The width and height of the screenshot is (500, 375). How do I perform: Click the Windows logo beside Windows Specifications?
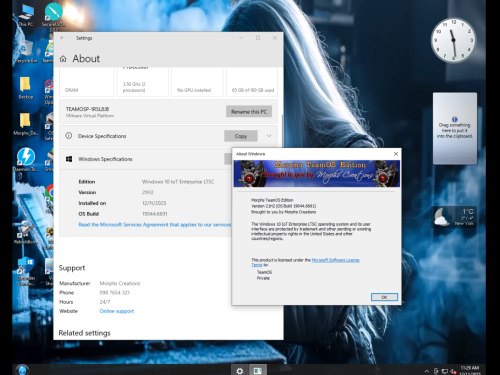click(69, 159)
